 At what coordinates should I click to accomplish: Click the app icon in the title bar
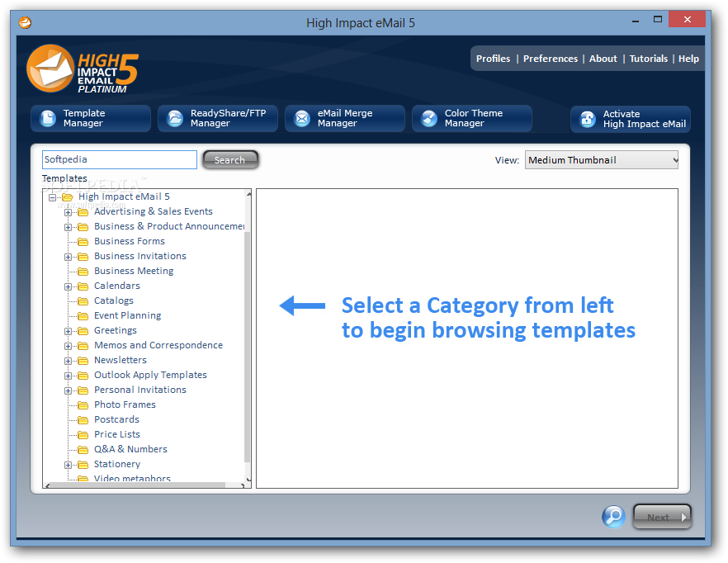25,22
